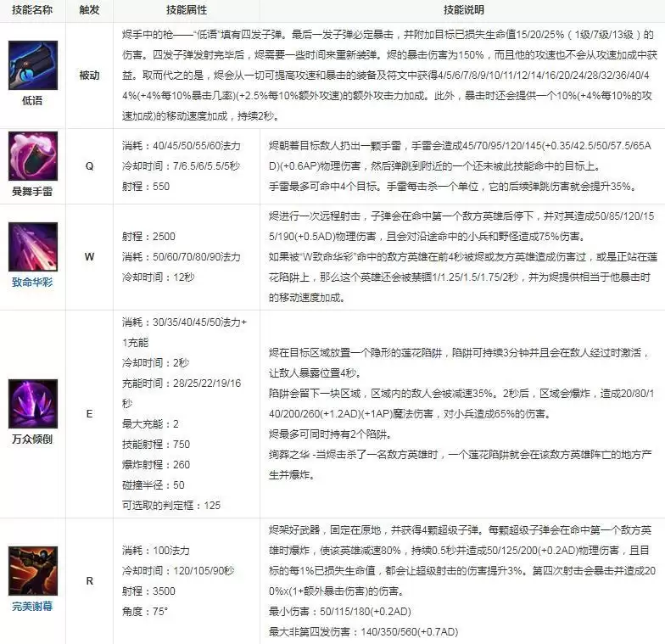Click the 技能说明 column header
The height and width of the screenshot is (644, 665).
point(463,10)
